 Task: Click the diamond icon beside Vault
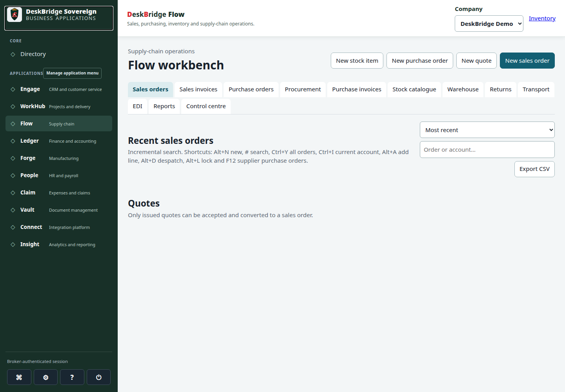13,210
